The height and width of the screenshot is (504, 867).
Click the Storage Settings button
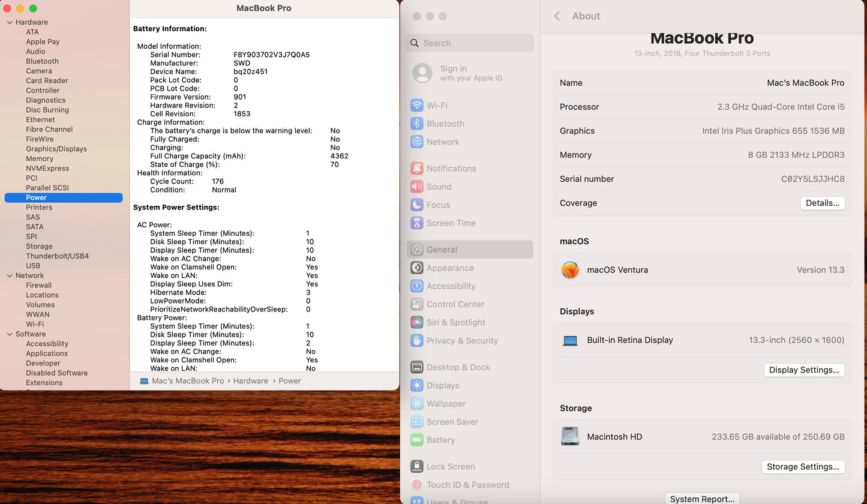coord(803,467)
